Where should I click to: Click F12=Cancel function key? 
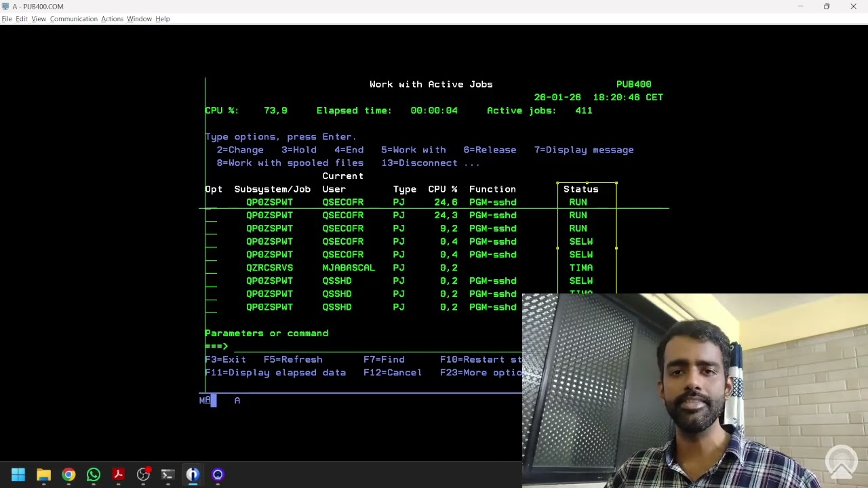[x=393, y=373]
